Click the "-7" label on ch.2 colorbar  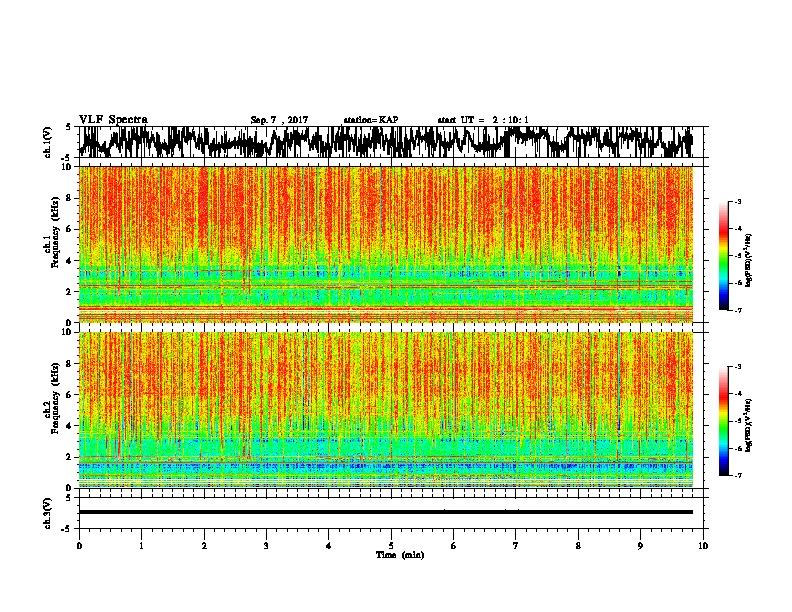click(737, 475)
